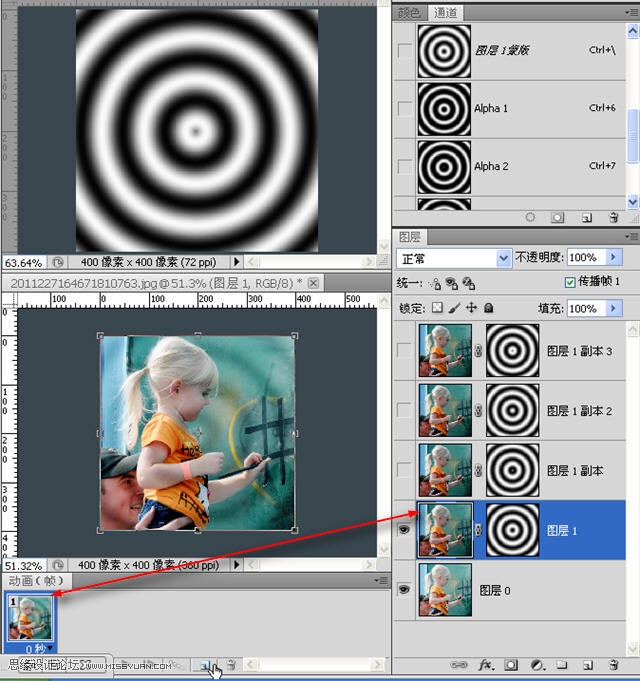The image size is (640, 681).
Task: Switch to the 通道 tab
Action: point(445,13)
